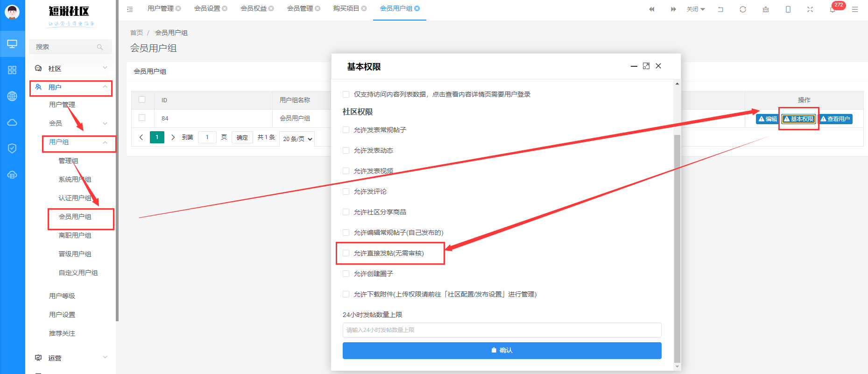The image size is (868, 374).
Task: Collapse the 用户 menu section
Action: point(71,87)
